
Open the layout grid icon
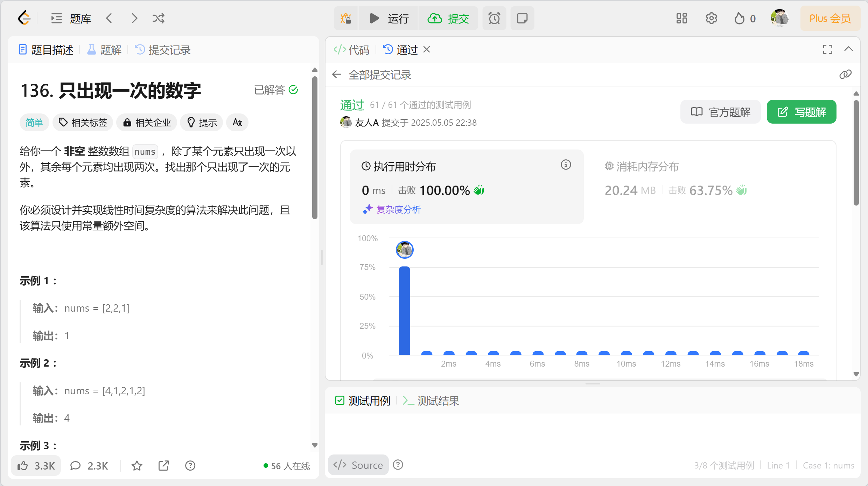(681, 18)
